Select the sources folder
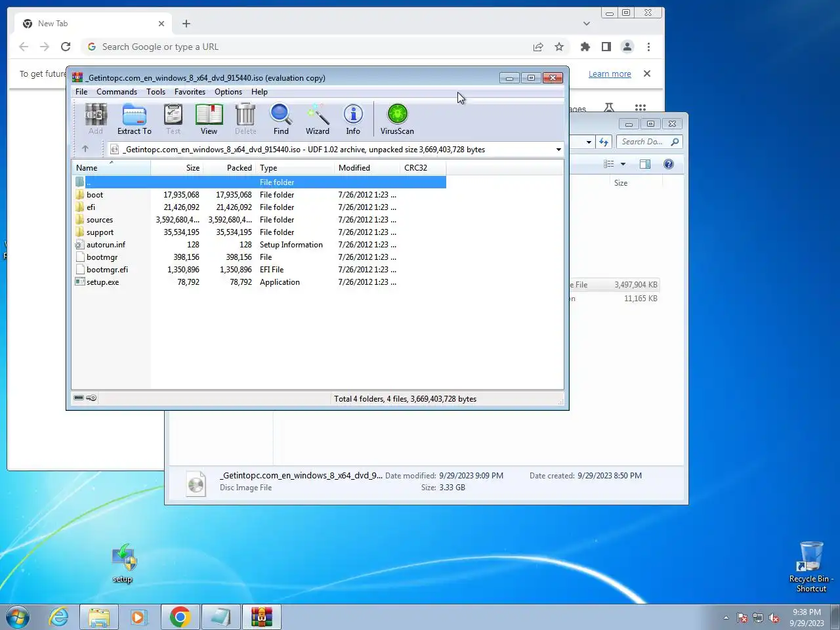The width and height of the screenshot is (840, 630). pos(259,220)
